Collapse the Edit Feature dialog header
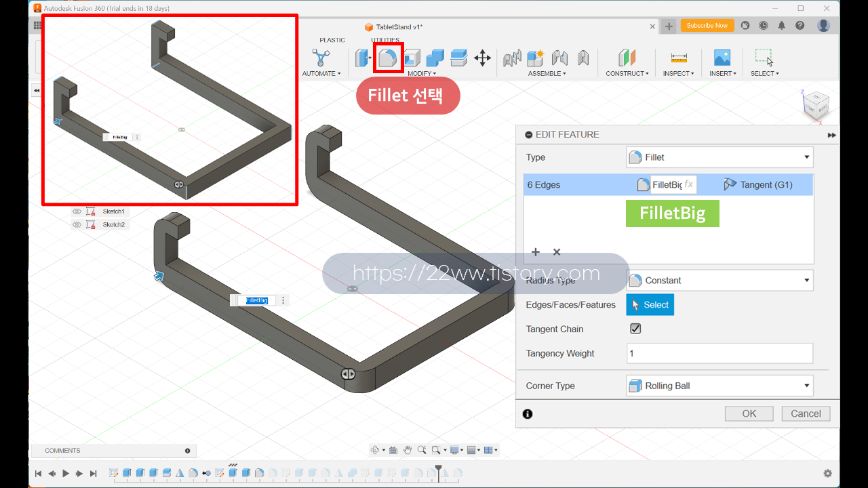868x488 pixels. point(529,135)
